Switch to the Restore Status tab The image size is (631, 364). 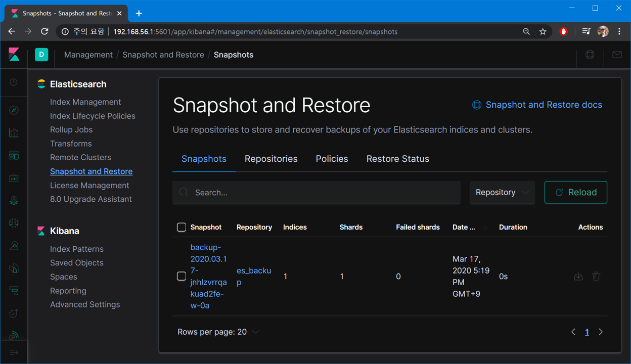[x=397, y=159]
